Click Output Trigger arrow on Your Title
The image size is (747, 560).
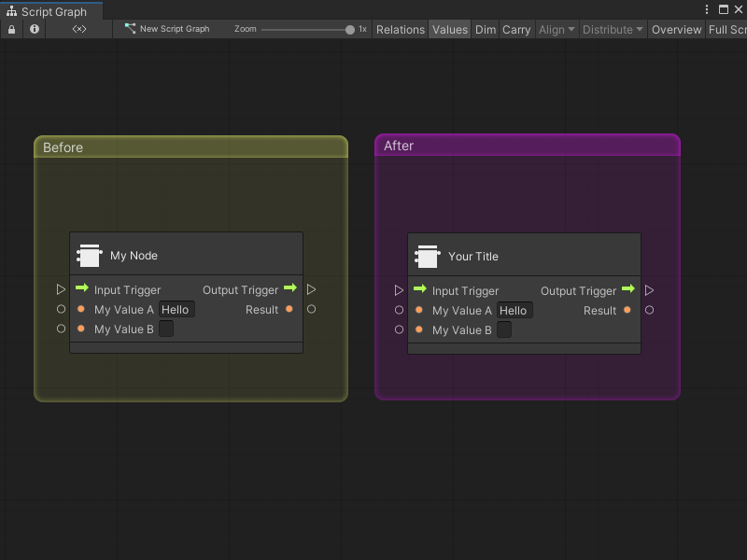[628, 290]
